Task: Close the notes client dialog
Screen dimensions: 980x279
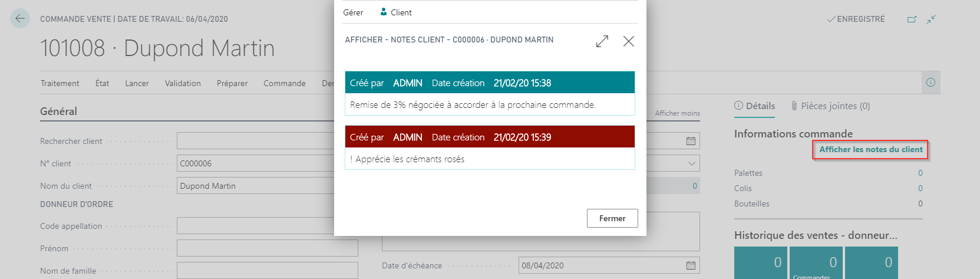Action: (x=629, y=41)
